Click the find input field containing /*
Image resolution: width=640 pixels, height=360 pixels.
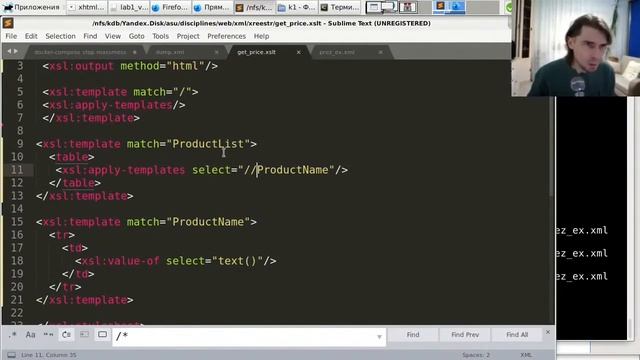pos(249,336)
